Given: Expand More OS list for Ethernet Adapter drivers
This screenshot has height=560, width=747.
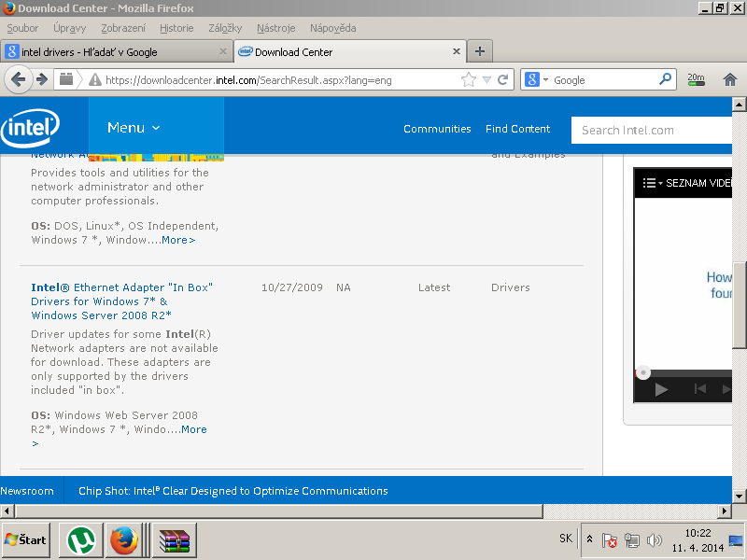Looking at the screenshot, I should coord(194,429).
